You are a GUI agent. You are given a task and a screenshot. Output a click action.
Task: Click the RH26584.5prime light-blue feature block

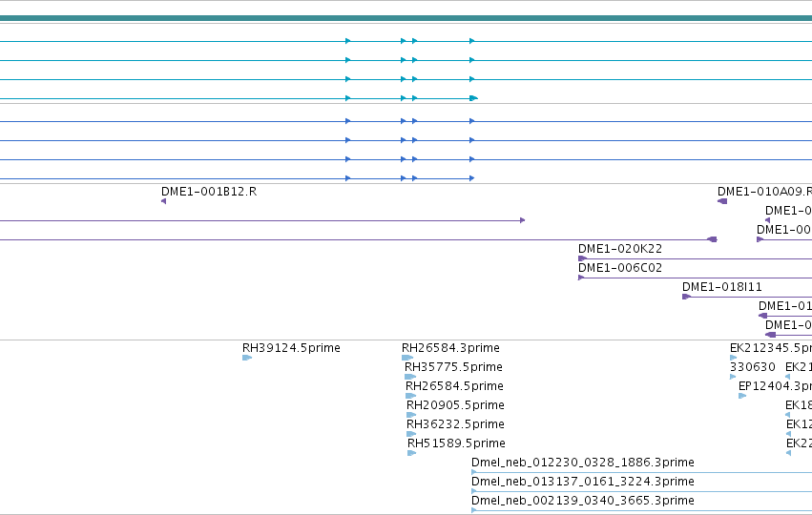click(x=410, y=396)
